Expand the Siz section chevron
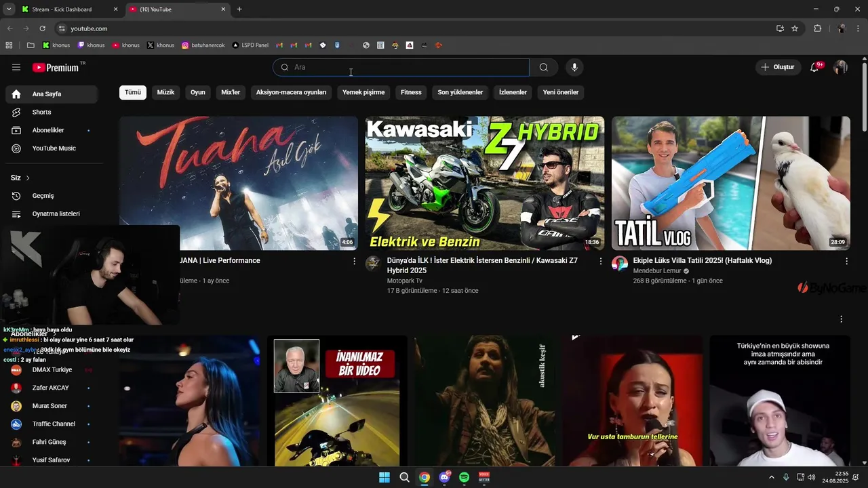 28,178
